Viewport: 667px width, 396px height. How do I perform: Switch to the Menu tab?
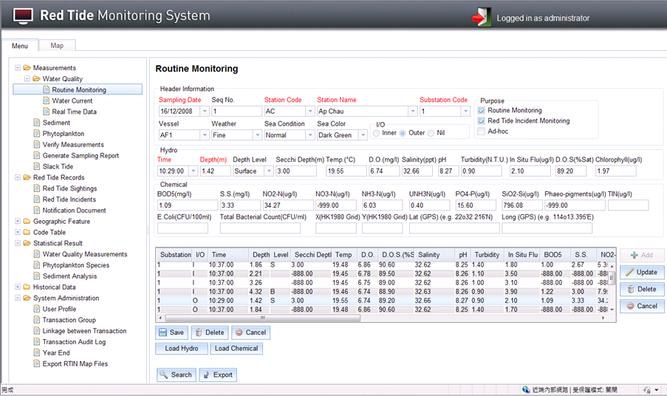click(20, 46)
